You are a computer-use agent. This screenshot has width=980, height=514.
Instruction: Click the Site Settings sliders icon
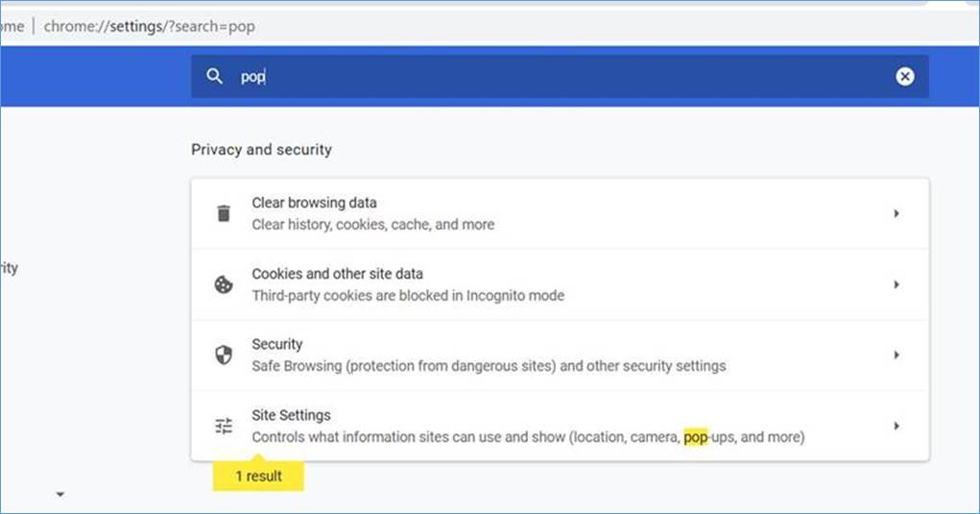pos(224,426)
